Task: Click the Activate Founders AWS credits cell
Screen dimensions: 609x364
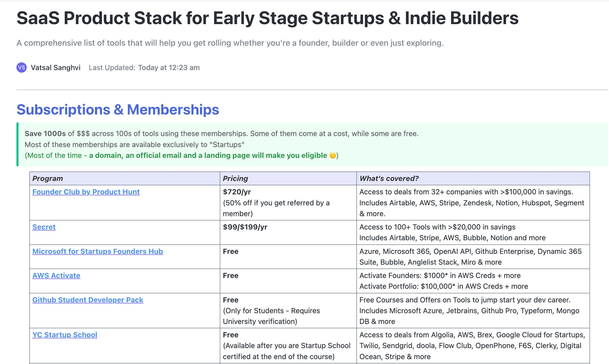Action: [x=440, y=275]
